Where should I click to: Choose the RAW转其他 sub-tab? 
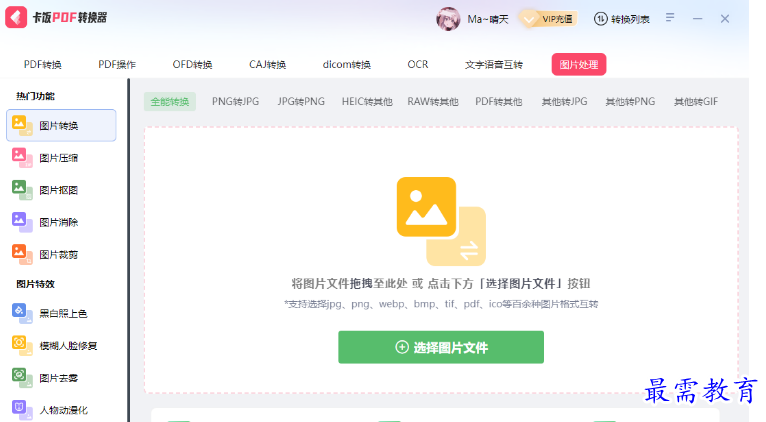pos(433,102)
